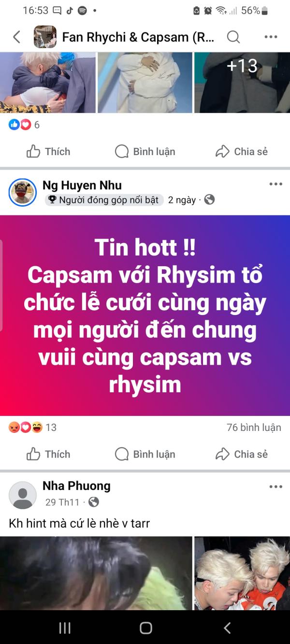Open Ng Huyen Nhu's profile name link

click(82, 185)
